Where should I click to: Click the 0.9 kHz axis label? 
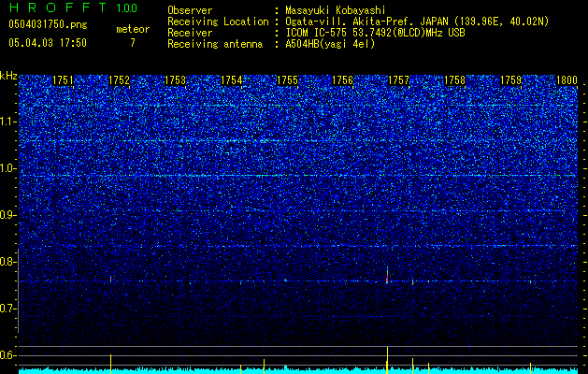click(8, 215)
